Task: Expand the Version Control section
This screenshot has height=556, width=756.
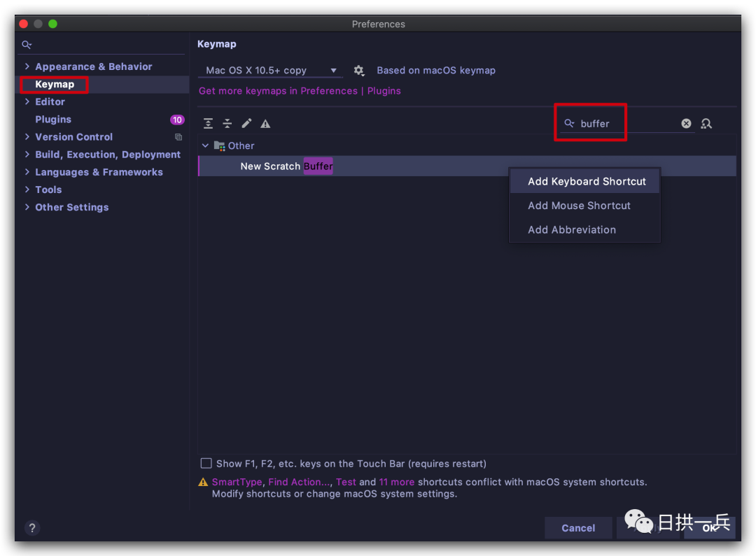Action: [x=27, y=137]
